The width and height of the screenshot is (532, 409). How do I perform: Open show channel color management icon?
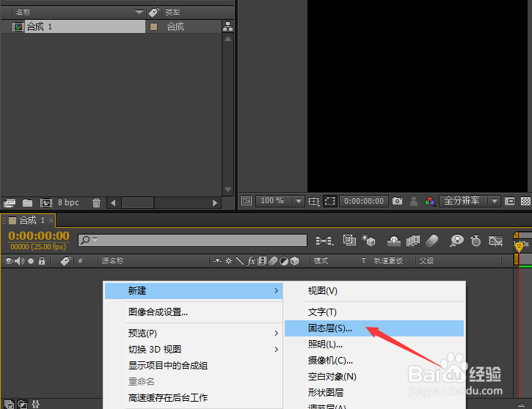tap(429, 202)
